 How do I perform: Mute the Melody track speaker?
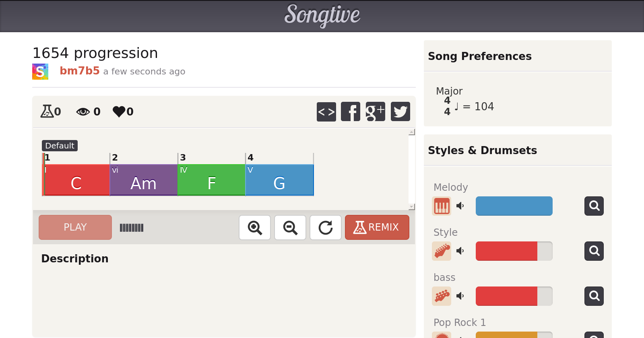pyautogui.click(x=460, y=206)
